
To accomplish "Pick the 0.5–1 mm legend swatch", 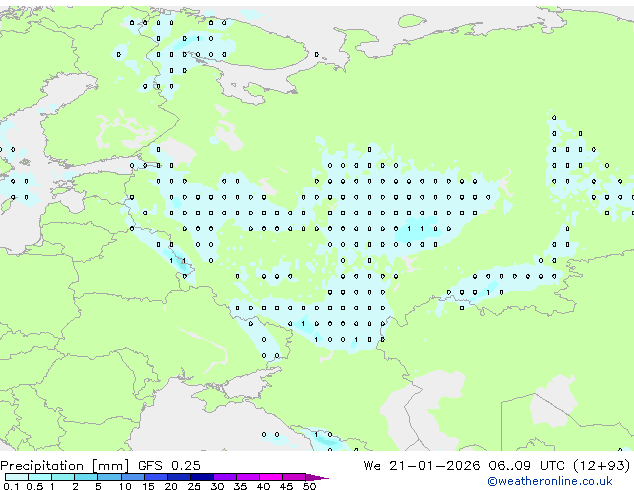I will coord(40,477).
